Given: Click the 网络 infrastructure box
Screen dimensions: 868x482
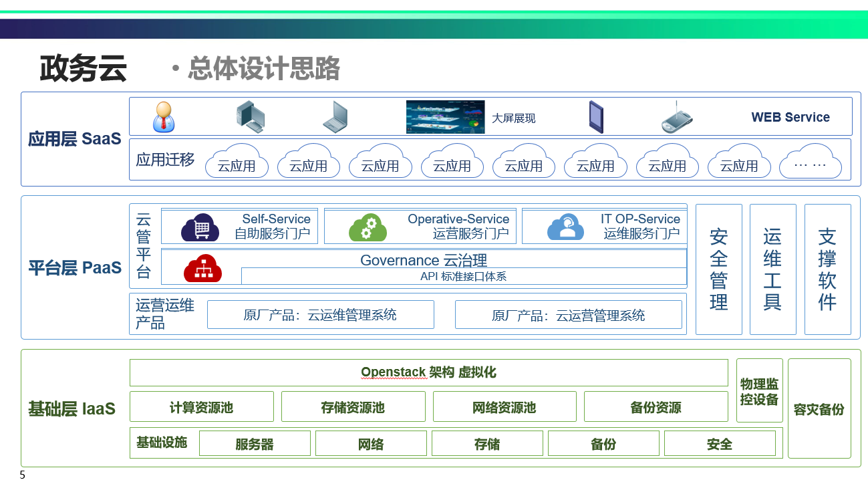Looking at the screenshot, I should pyautogui.click(x=371, y=443).
